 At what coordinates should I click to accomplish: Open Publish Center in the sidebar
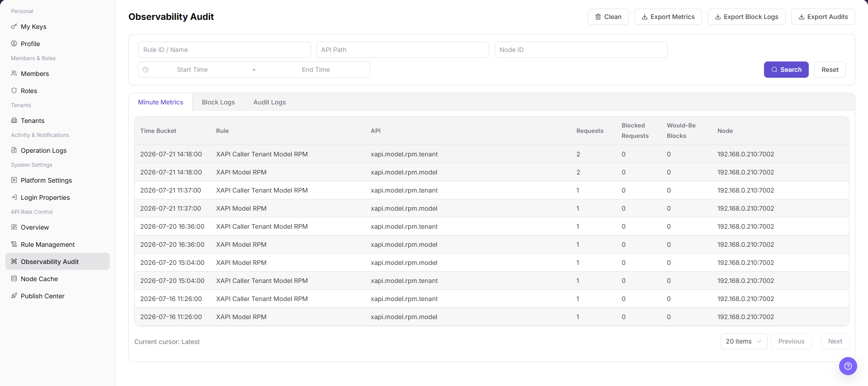coord(57,296)
